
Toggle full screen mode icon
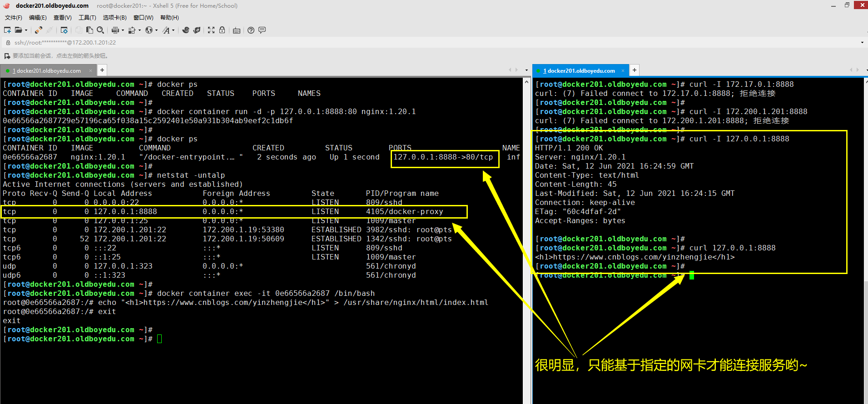click(211, 30)
